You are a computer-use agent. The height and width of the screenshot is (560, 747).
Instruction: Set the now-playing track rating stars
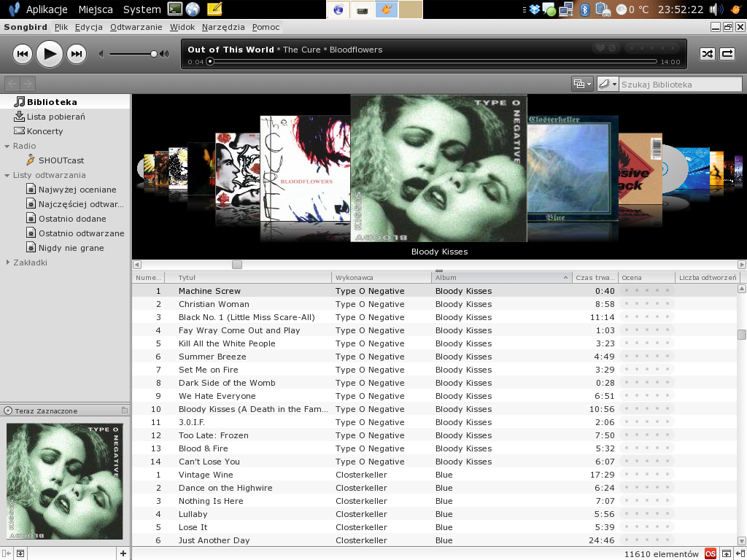point(652,47)
